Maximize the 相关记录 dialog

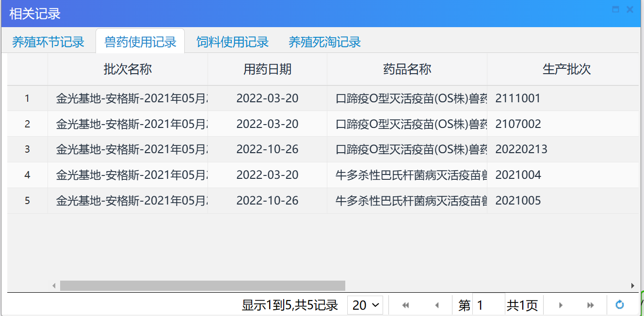click(615, 9)
